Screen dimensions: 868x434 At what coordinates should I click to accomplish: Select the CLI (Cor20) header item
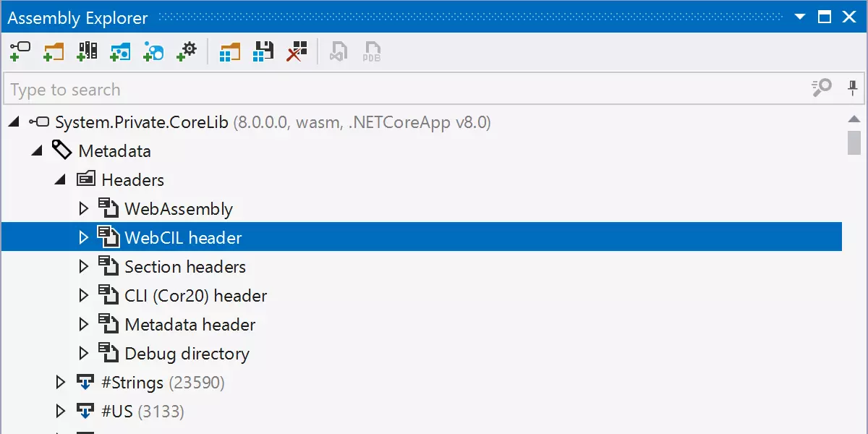click(195, 296)
